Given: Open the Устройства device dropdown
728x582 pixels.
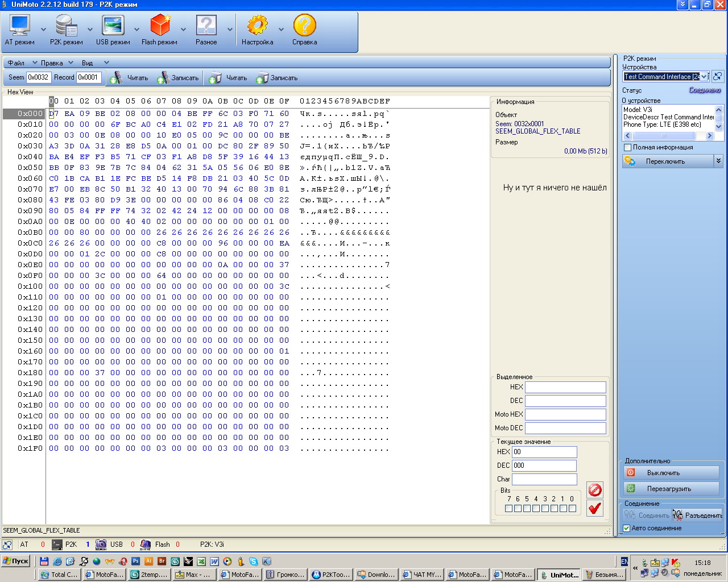Looking at the screenshot, I should point(704,76).
